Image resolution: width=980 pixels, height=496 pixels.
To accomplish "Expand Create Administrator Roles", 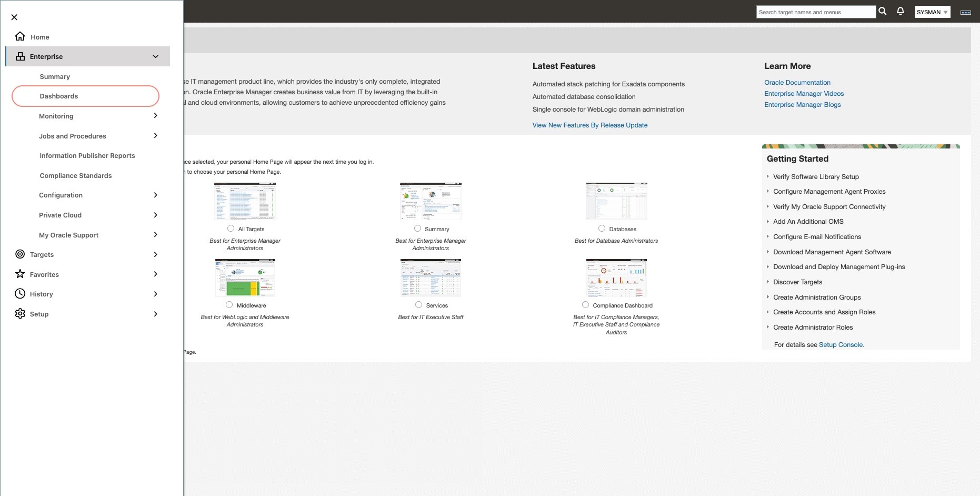I will click(768, 327).
